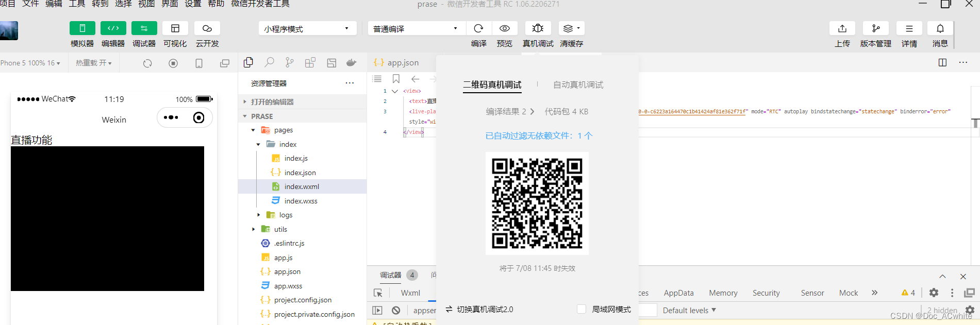Expand the utils folder
This screenshot has width=980, height=325.
(x=303, y=229)
